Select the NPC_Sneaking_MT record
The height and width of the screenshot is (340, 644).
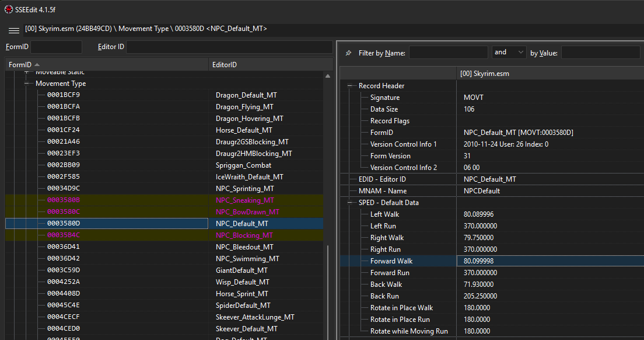click(x=244, y=200)
